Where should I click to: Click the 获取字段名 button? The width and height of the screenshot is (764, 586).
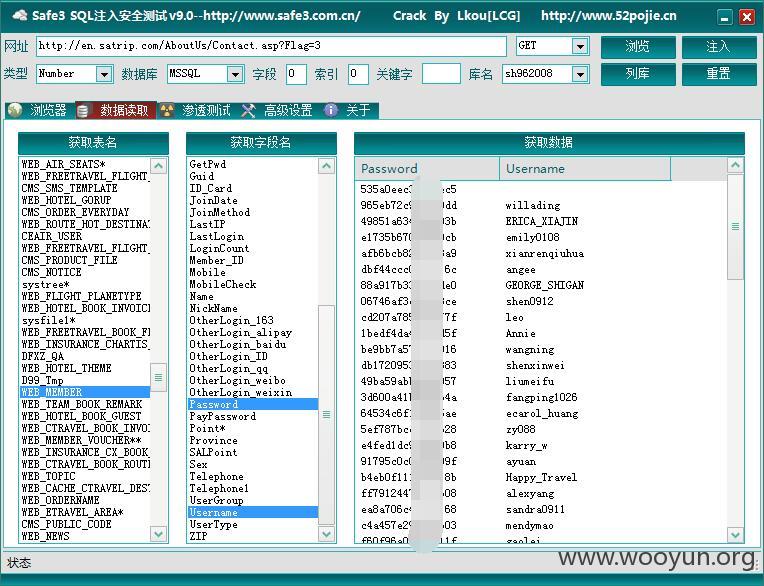point(261,143)
